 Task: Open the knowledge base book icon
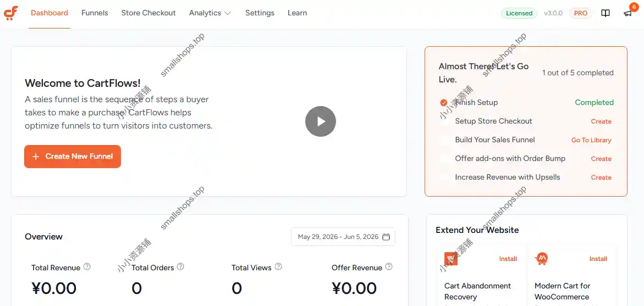pyautogui.click(x=605, y=13)
